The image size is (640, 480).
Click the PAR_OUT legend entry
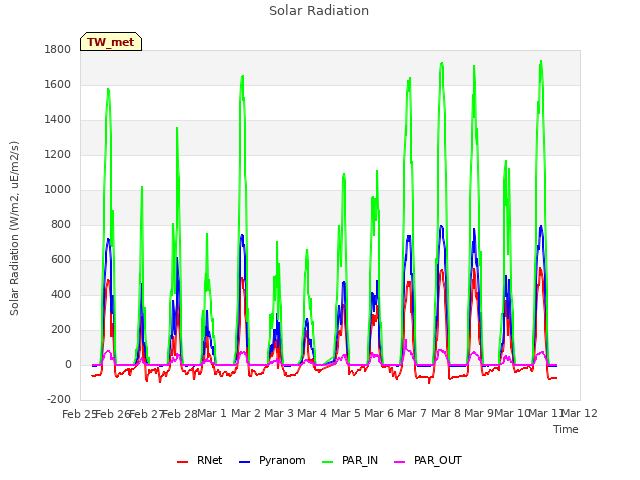(x=428, y=460)
